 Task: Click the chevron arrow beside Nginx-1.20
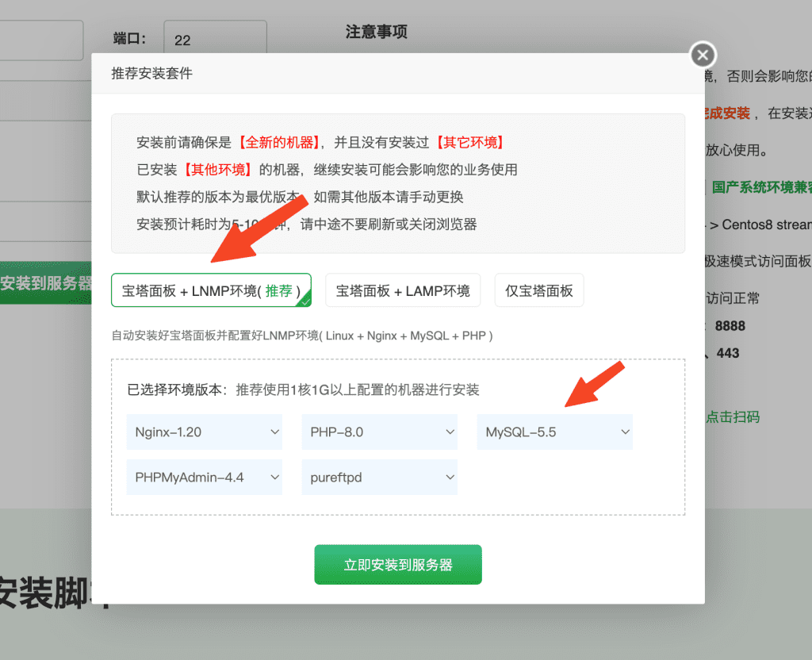coord(275,432)
